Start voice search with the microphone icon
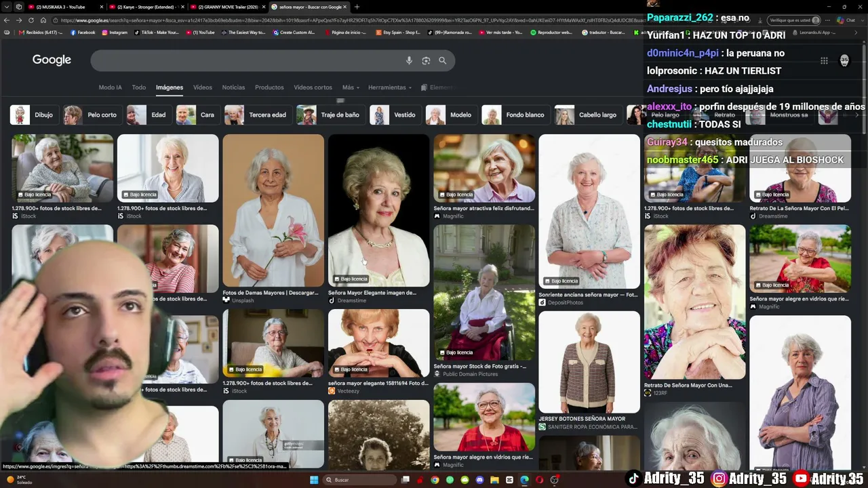 click(409, 60)
